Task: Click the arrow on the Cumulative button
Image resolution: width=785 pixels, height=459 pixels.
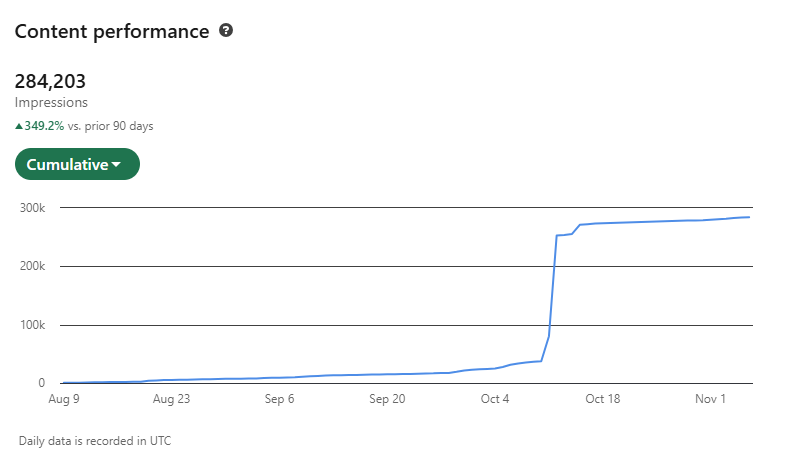Action: point(116,165)
